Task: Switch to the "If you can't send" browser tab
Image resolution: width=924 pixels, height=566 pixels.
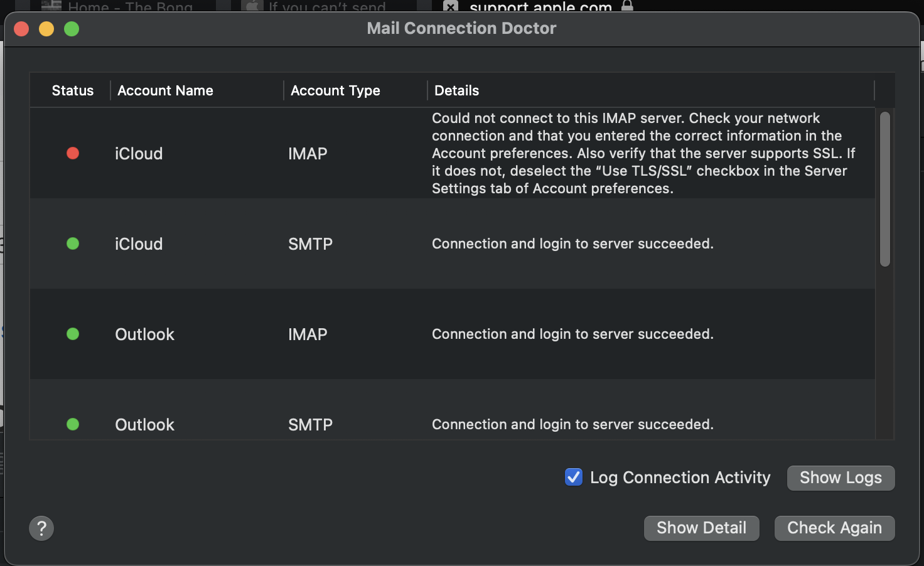Action: pyautogui.click(x=326, y=7)
